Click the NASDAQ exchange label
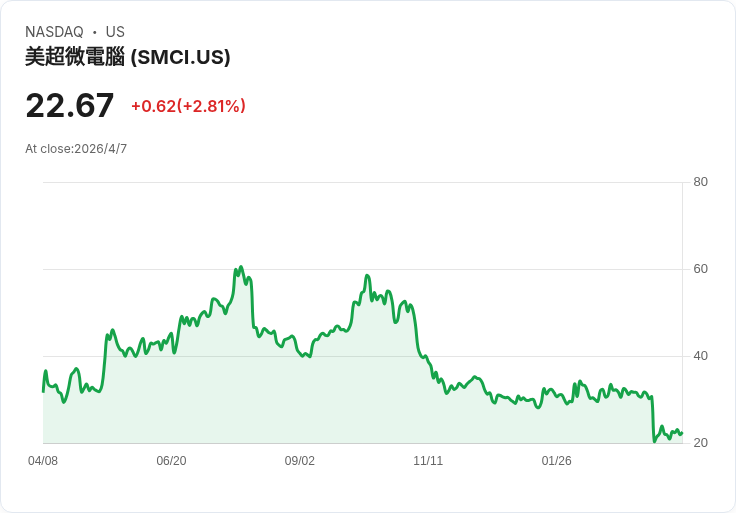 pos(54,32)
